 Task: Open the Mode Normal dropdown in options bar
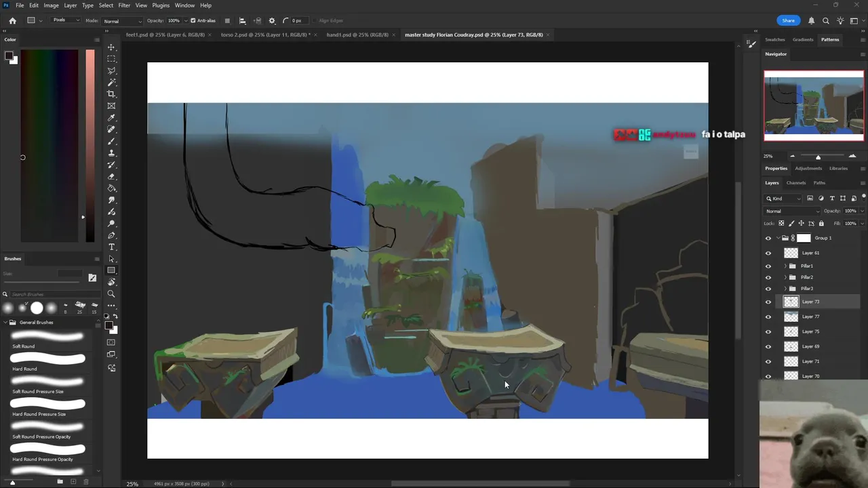[122, 21]
